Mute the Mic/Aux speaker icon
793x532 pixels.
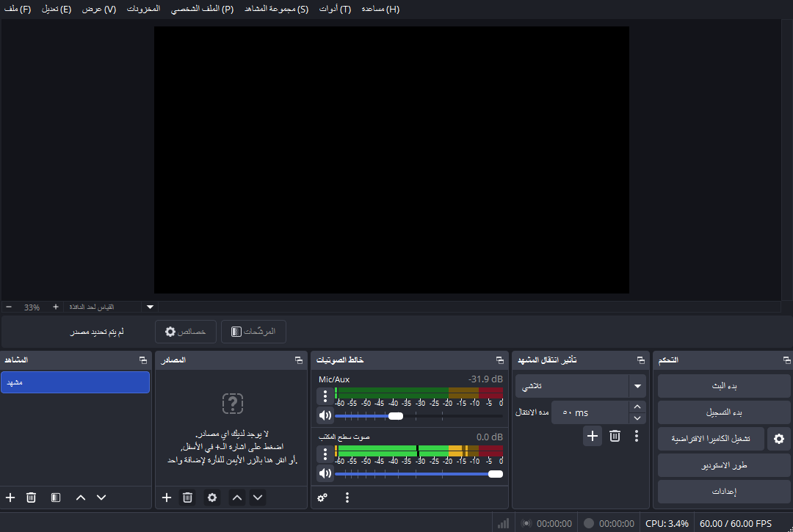(x=325, y=415)
